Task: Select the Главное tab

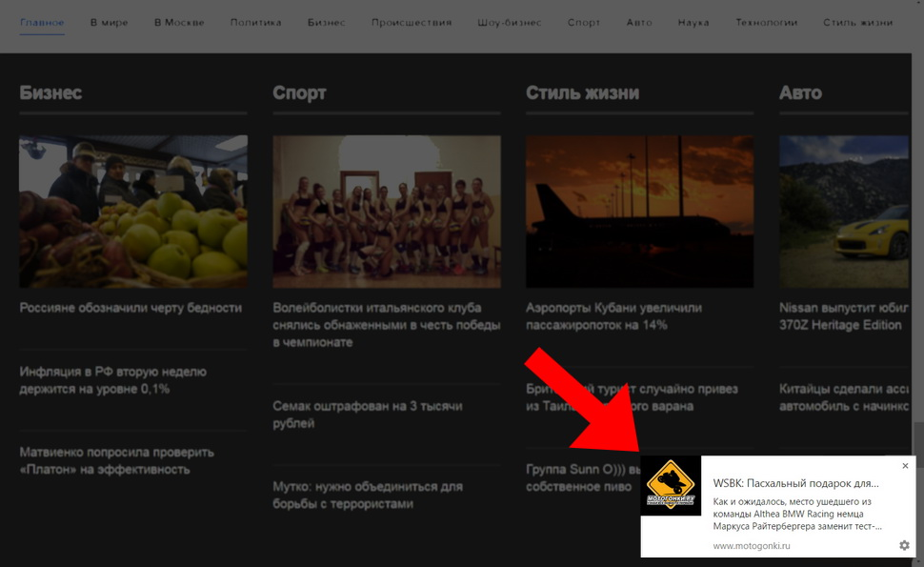Action: point(42,23)
